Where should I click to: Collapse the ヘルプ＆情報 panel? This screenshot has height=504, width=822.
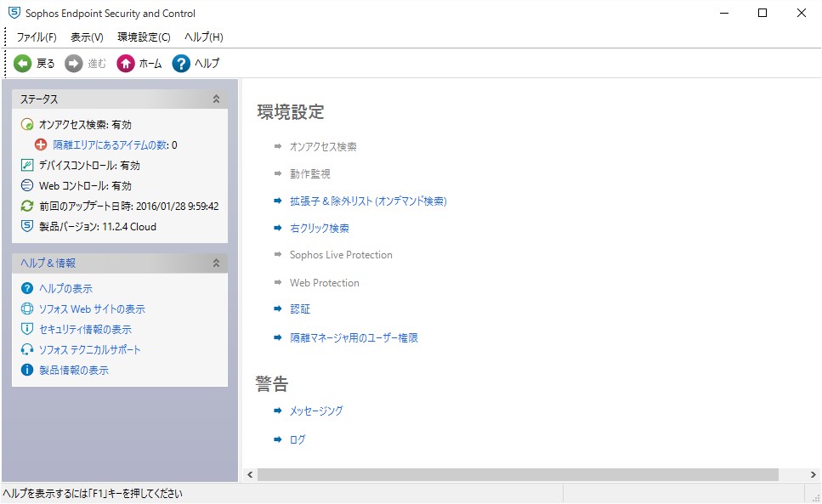(216, 263)
